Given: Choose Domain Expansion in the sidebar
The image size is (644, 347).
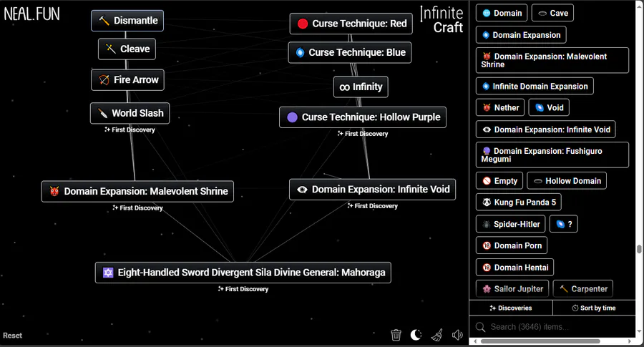Looking at the screenshot, I should (521, 35).
